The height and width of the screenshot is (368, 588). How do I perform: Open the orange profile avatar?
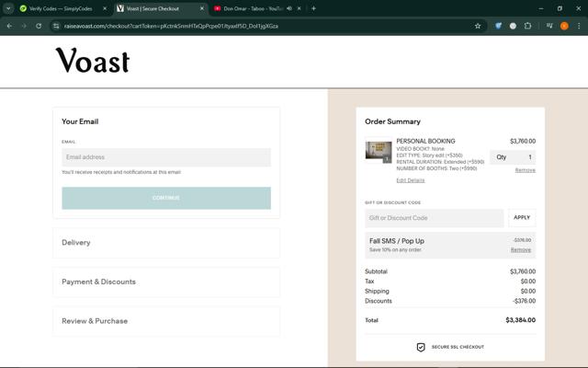coord(564,26)
